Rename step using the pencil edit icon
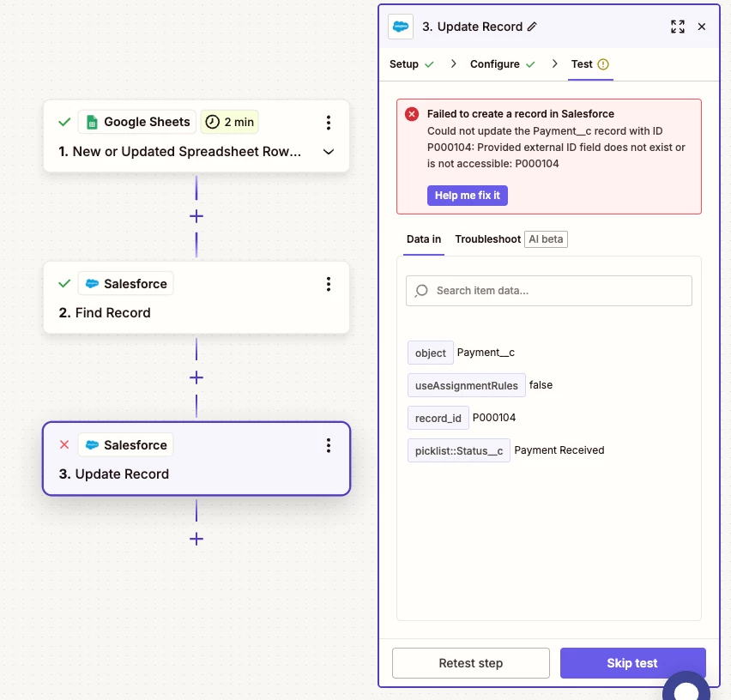The image size is (731, 700). tap(532, 27)
